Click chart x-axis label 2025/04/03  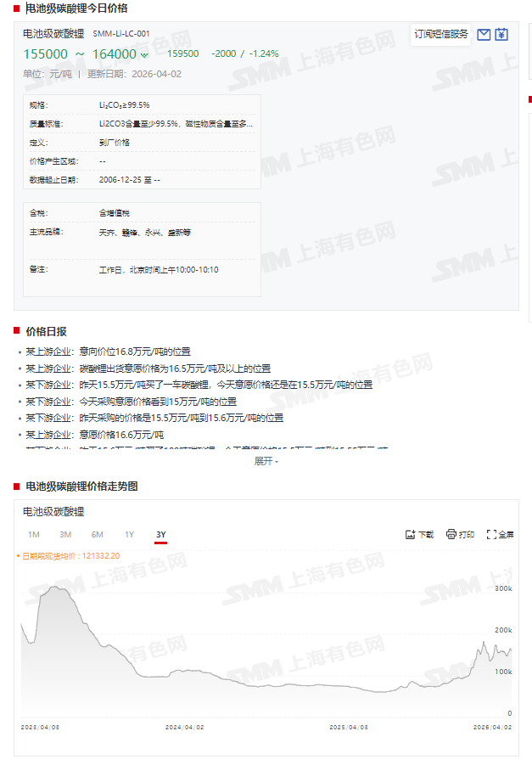coord(349,727)
